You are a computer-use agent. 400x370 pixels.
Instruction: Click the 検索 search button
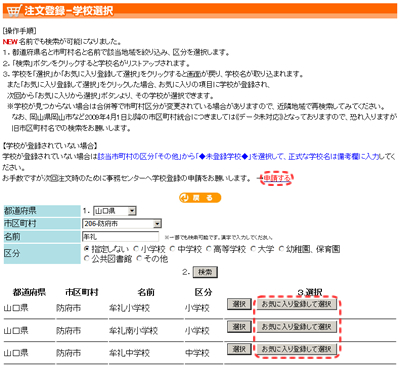point(205,272)
